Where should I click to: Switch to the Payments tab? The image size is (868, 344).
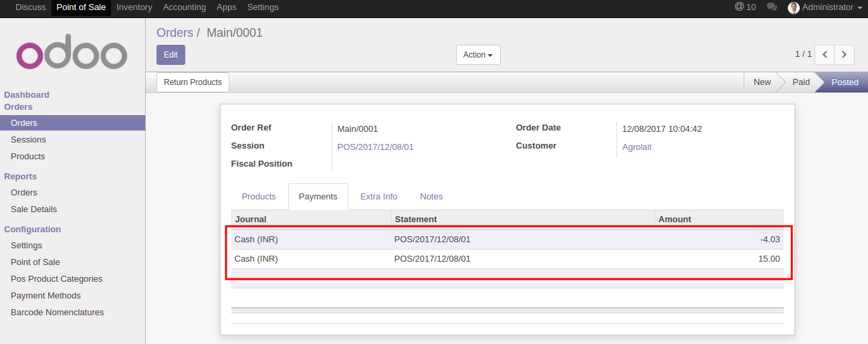click(x=318, y=196)
